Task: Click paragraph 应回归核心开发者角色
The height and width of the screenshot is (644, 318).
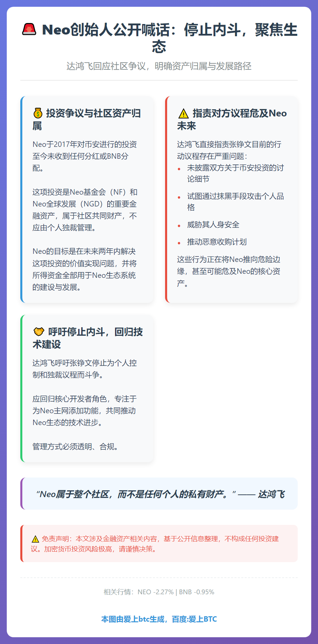Action: pyautogui.click(x=84, y=410)
